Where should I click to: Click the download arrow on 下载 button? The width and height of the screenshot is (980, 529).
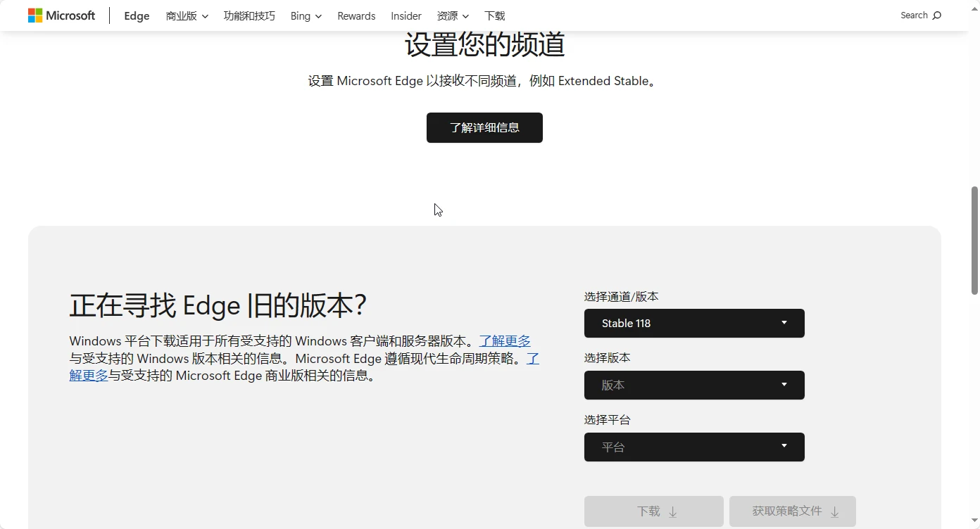tap(672, 512)
